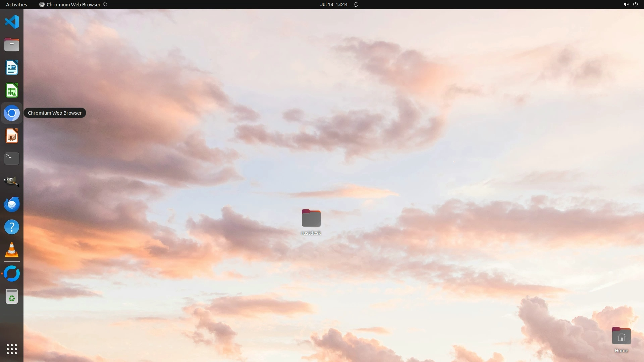This screenshot has width=644, height=362.
Task: Launch the VLC media player cone icon
Action: [12, 250]
